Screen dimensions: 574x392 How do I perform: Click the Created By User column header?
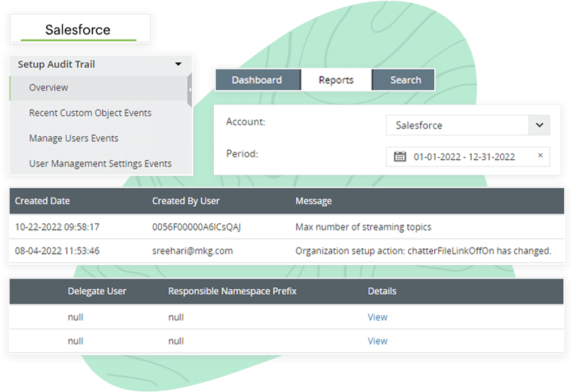tap(185, 201)
